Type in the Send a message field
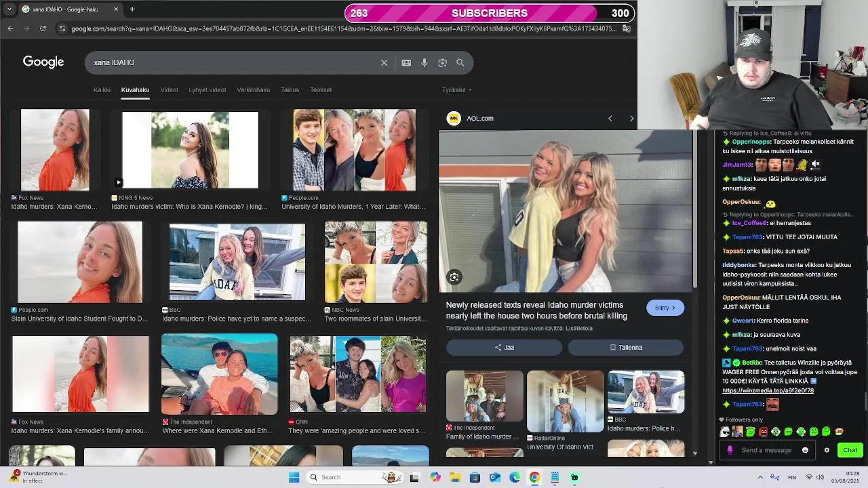Screen dimensions: 868x488 click(766, 450)
